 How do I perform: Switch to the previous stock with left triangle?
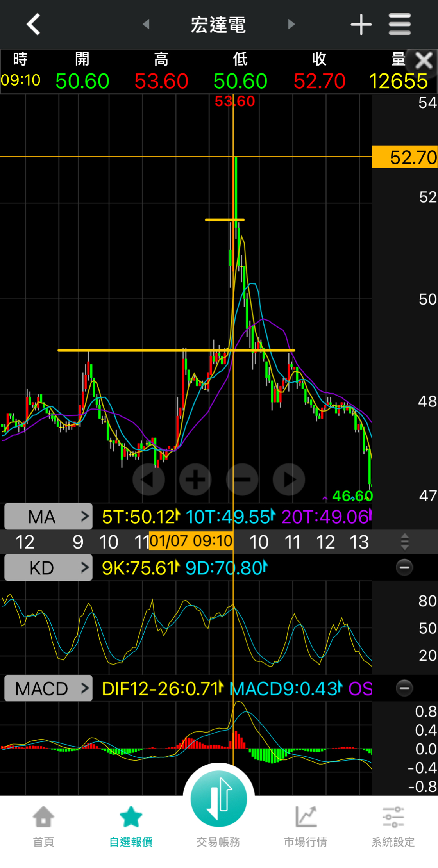tap(146, 24)
